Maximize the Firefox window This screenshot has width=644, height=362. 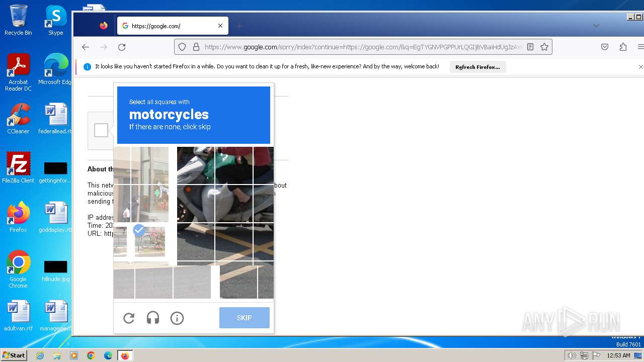click(x=639, y=17)
